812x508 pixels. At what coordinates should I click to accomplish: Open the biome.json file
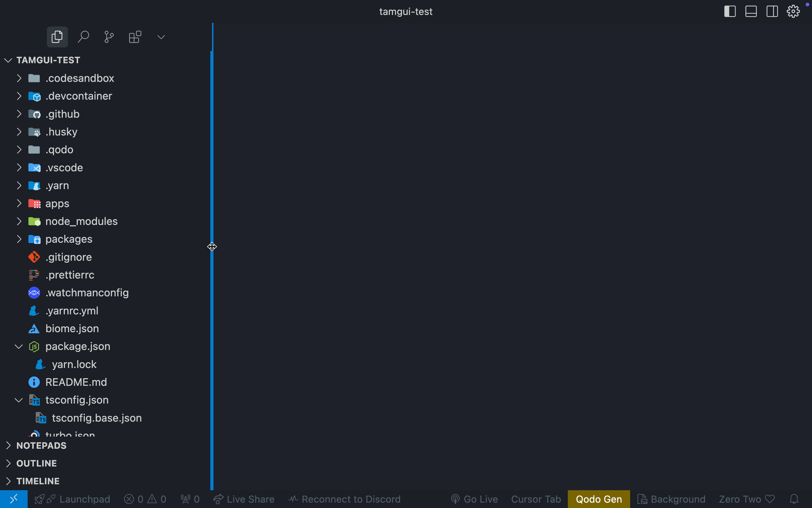pyautogui.click(x=72, y=329)
